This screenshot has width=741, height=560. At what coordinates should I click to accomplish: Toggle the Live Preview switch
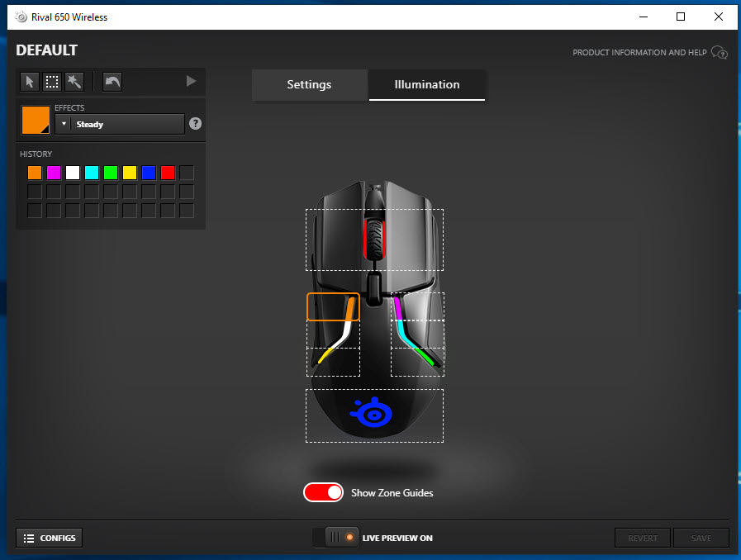(x=335, y=538)
